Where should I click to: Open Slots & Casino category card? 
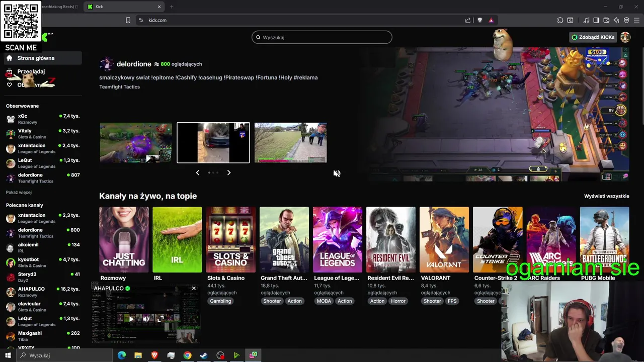[x=230, y=240]
